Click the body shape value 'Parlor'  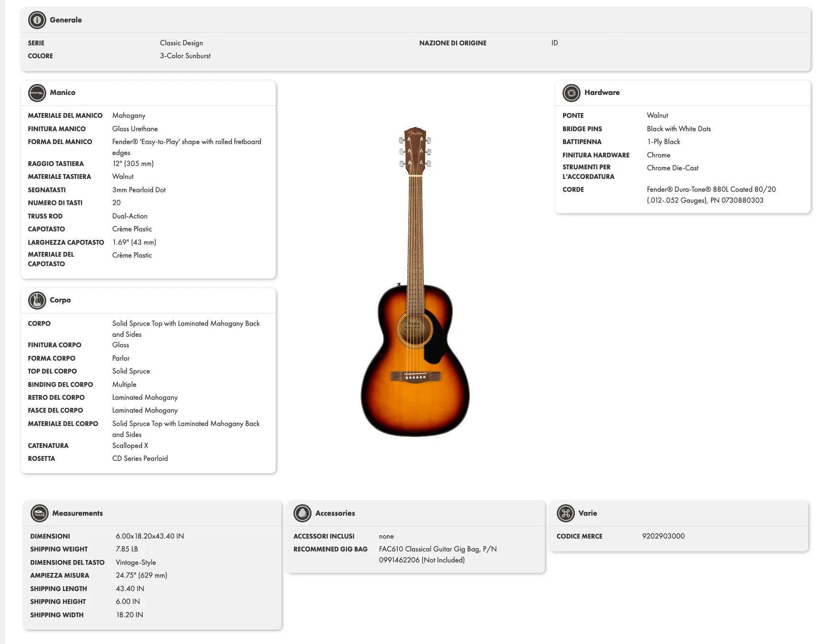pos(121,358)
